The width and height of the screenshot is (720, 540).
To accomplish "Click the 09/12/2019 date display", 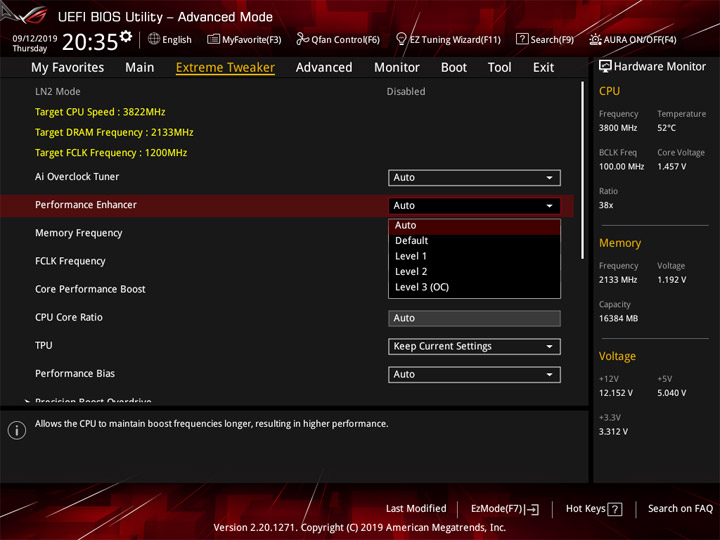I will click(34, 39).
